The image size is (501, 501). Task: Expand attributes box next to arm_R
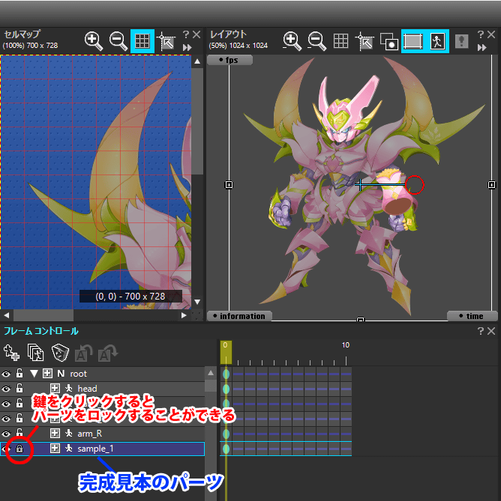[x=55, y=433]
